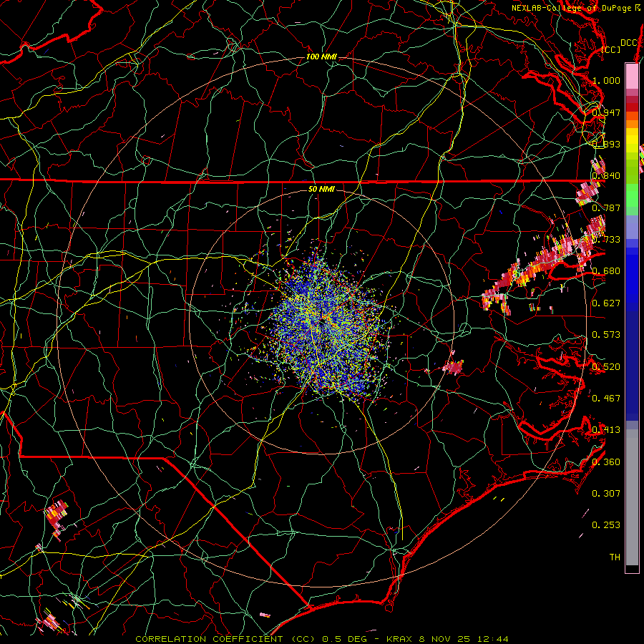Click the DCC label above the color scale

pyautogui.click(x=629, y=43)
